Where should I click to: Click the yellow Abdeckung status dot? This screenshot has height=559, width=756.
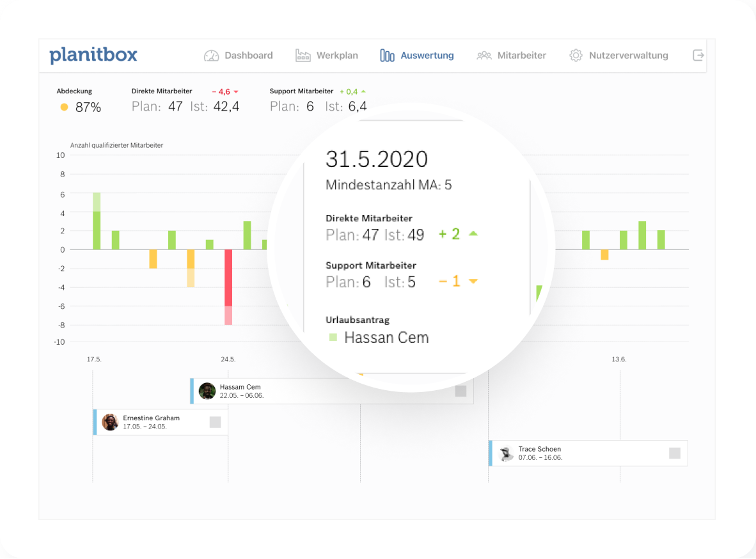pyautogui.click(x=64, y=107)
